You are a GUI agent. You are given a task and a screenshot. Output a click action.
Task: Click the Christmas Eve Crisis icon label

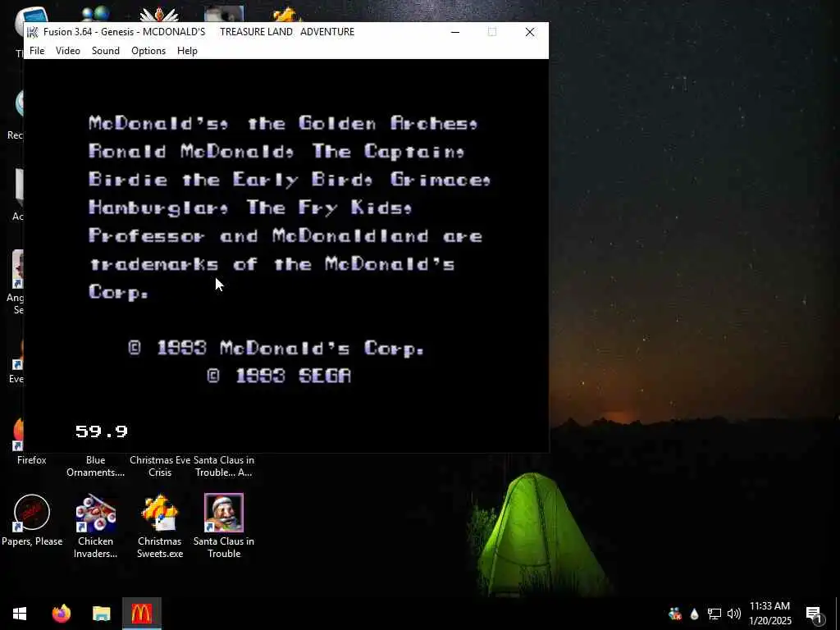click(x=160, y=466)
